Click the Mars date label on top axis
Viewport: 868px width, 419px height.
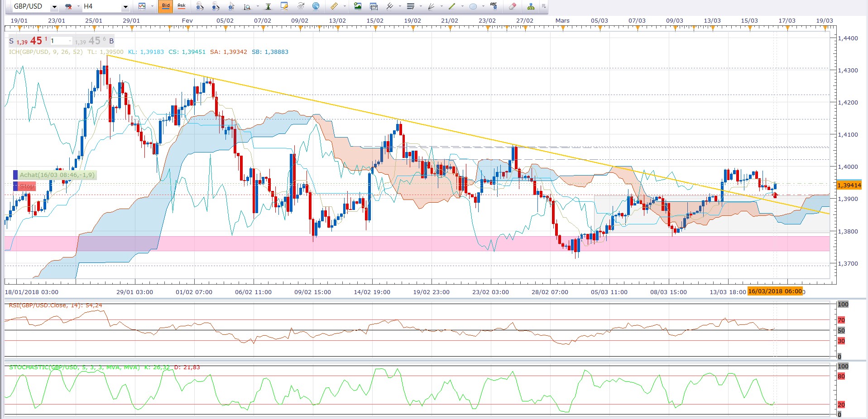click(562, 21)
